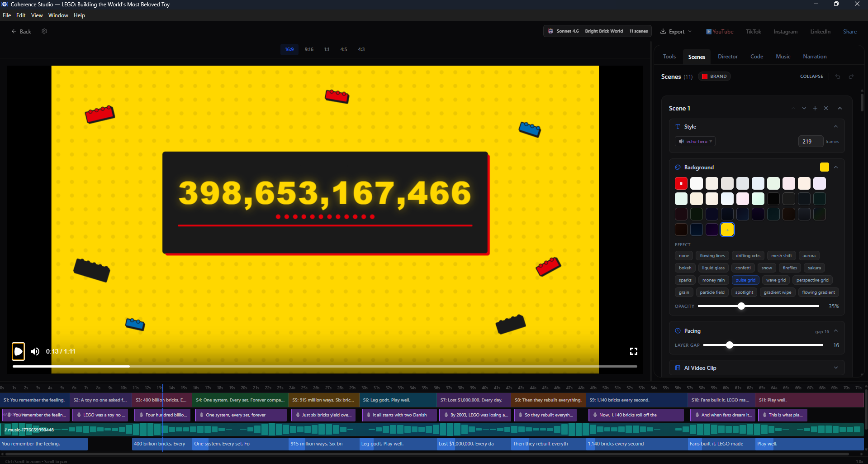Select TikTok publishing target
The width and height of the screenshot is (868, 464).
coord(753,32)
